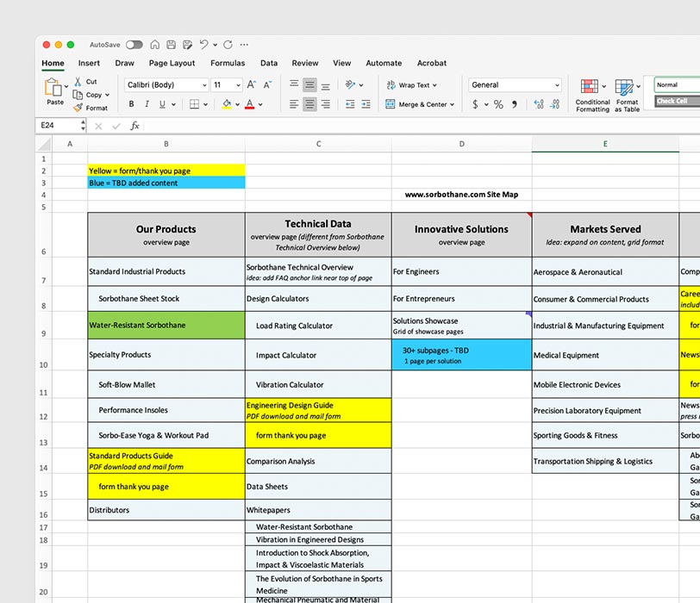Click the dollar Accounting Format icon

click(x=475, y=104)
